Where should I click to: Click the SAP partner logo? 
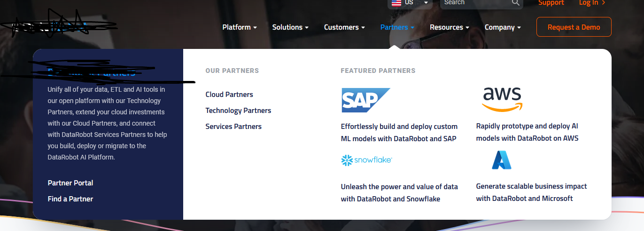click(x=365, y=100)
